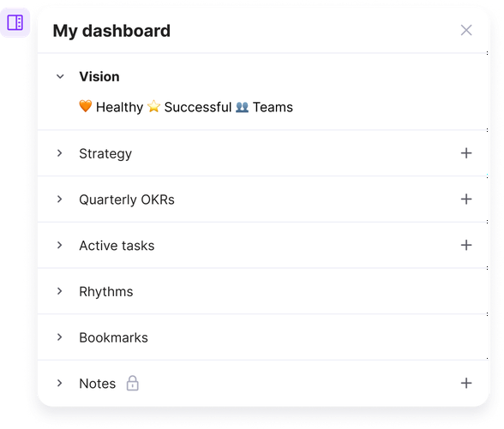Open the Healthy Successful Teams vision text
Viewport: 504px width, 429px height.
point(186,107)
